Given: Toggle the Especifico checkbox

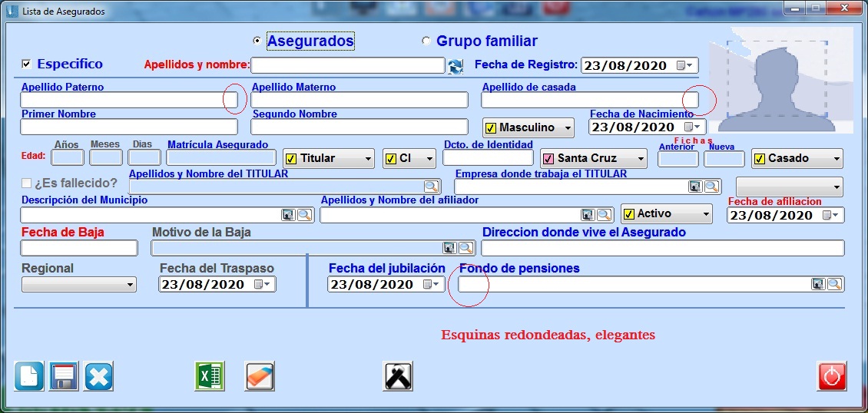Looking at the screenshot, I should coord(26,64).
